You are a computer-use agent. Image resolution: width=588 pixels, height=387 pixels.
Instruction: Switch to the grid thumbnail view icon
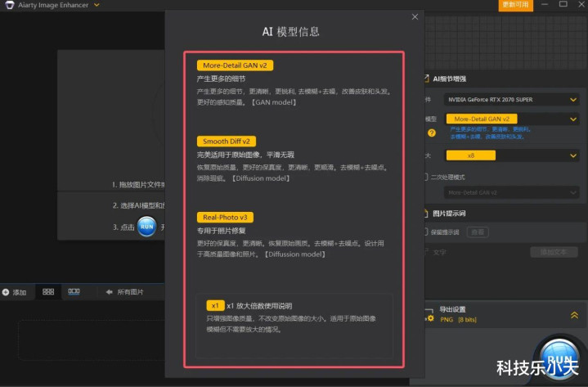tap(48, 292)
